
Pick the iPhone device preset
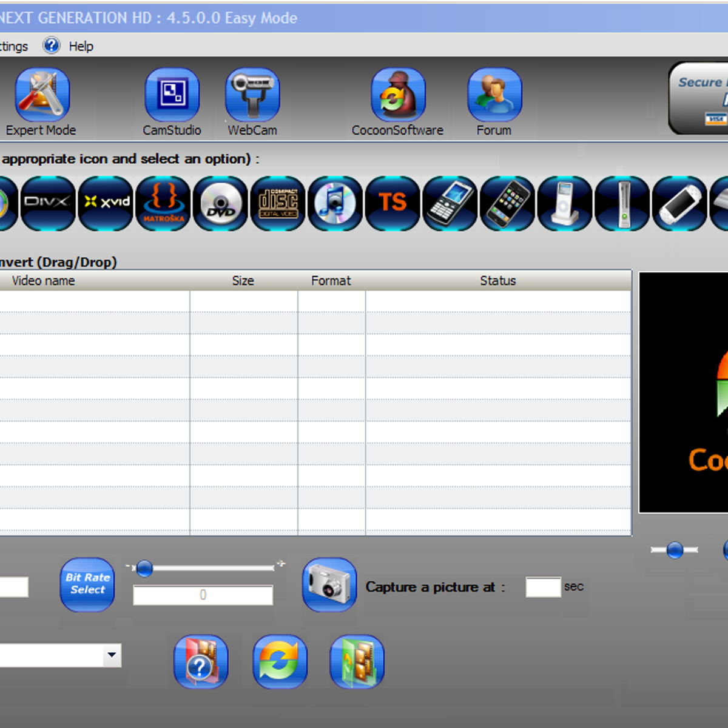pos(507,203)
